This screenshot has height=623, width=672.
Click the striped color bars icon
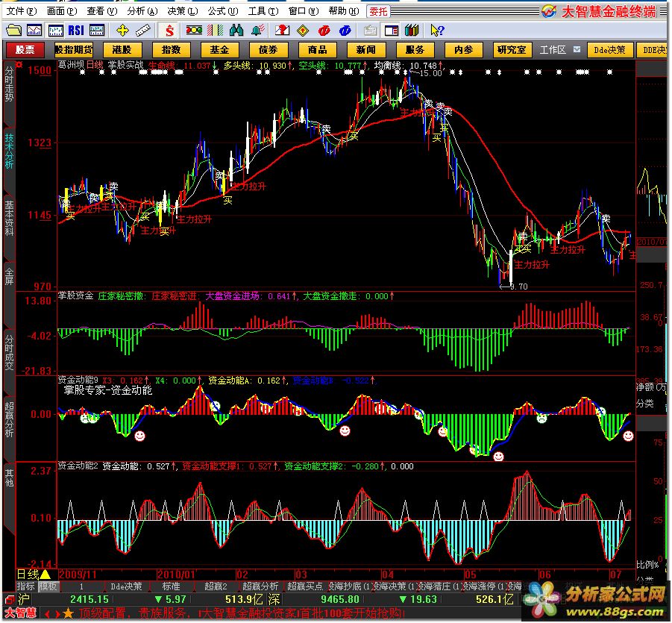coord(215,31)
